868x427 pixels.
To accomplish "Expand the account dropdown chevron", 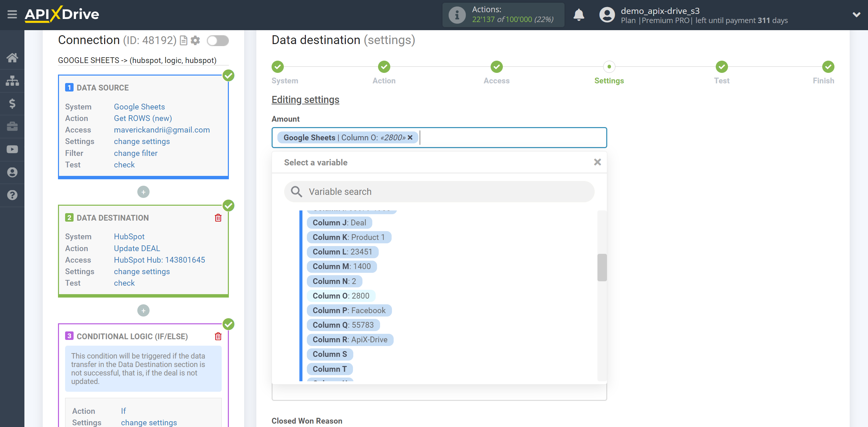I will 856,15.
